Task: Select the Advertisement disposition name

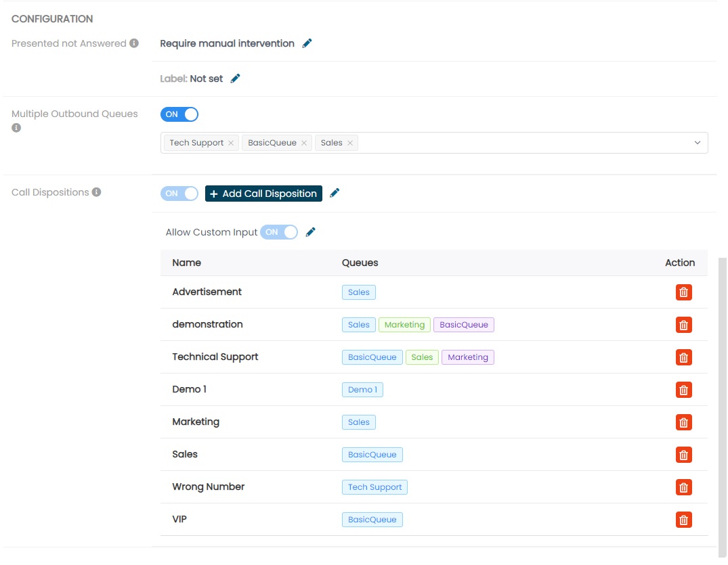Action: (207, 292)
